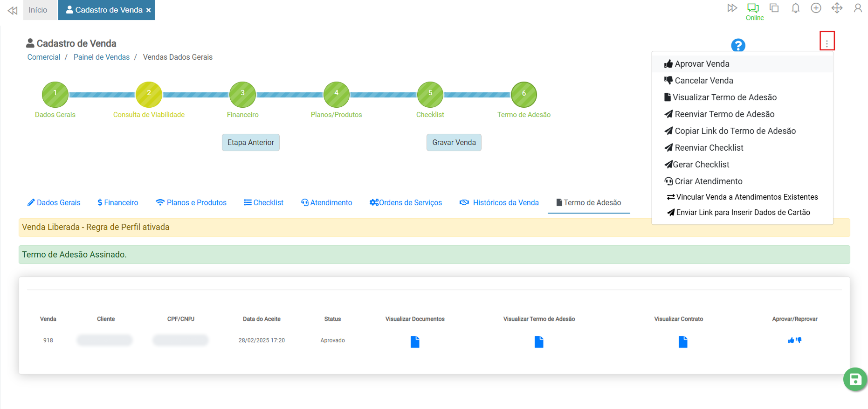Click the Visualizar Termo de Adesão file icon in table
Image resolution: width=868 pixels, height=409 pixels.
tap(539, 342)
